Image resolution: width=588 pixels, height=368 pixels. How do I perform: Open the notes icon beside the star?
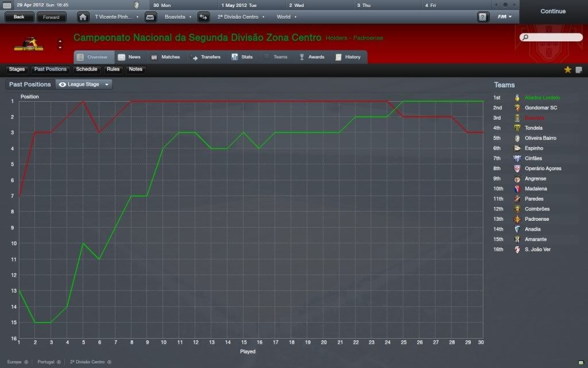click(x=579, y=70)
